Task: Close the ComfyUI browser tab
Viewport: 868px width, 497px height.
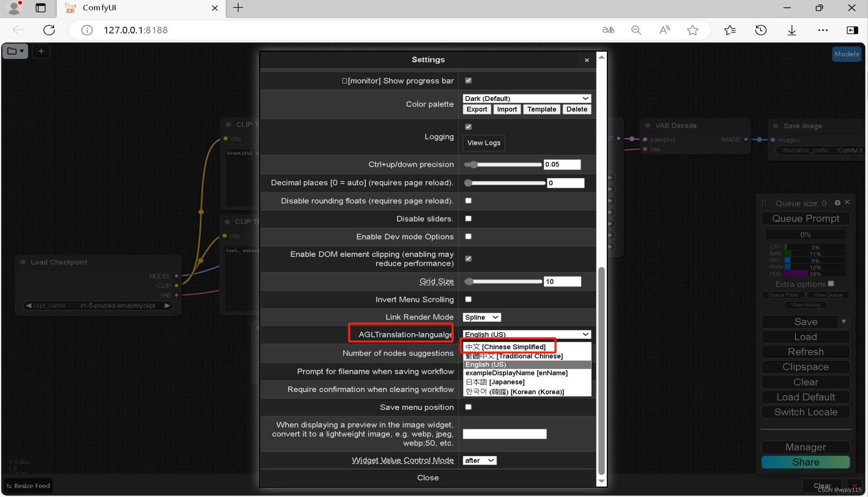Action: (x=215, y=8)
